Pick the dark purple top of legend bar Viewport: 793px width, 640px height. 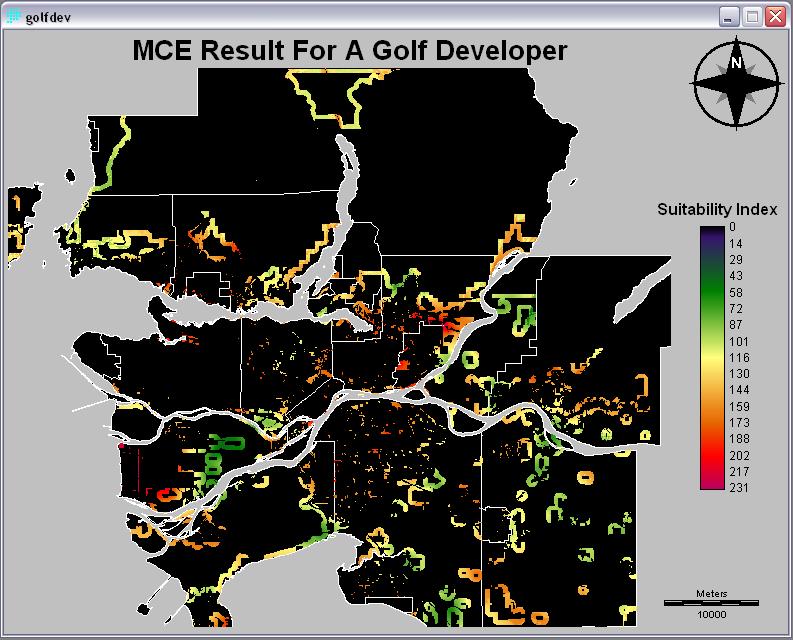712,231
